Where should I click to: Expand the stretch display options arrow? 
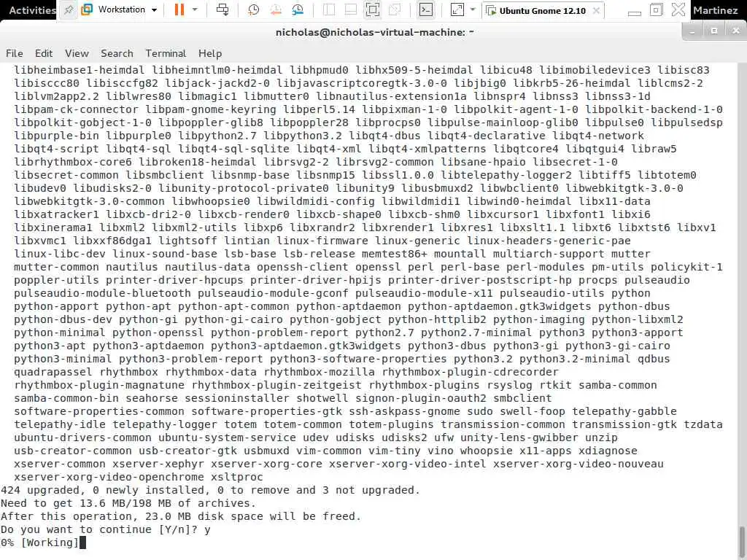pyautogui.click(x=473, y=9)
